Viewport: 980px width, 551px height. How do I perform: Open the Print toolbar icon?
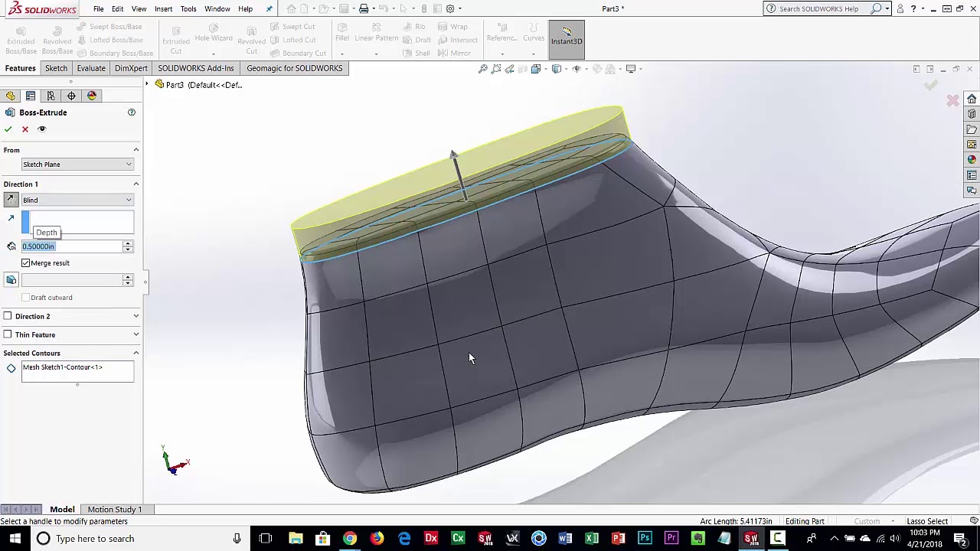tap(364, 8)
